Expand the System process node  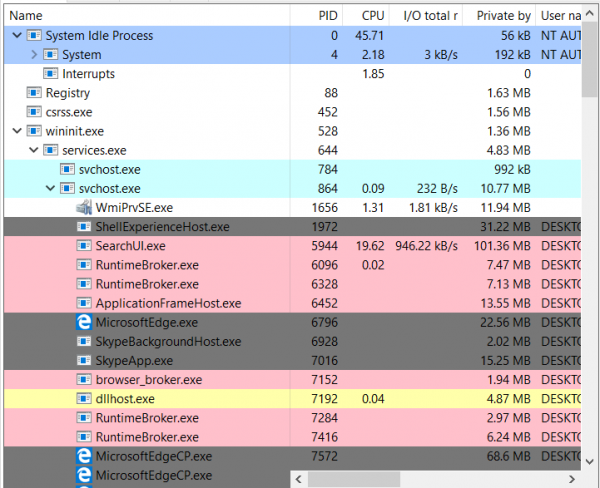34,55
